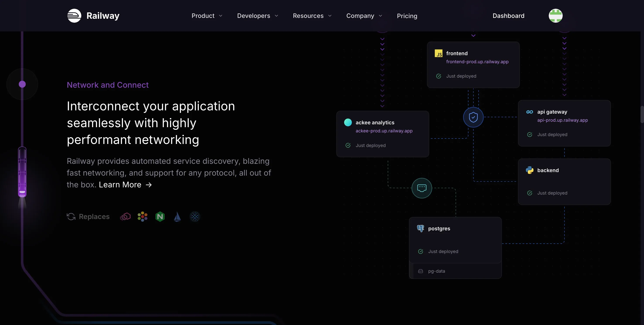Click the shield security node icon
The height and width of the screenshot is (325, 644).
point(473,117)
